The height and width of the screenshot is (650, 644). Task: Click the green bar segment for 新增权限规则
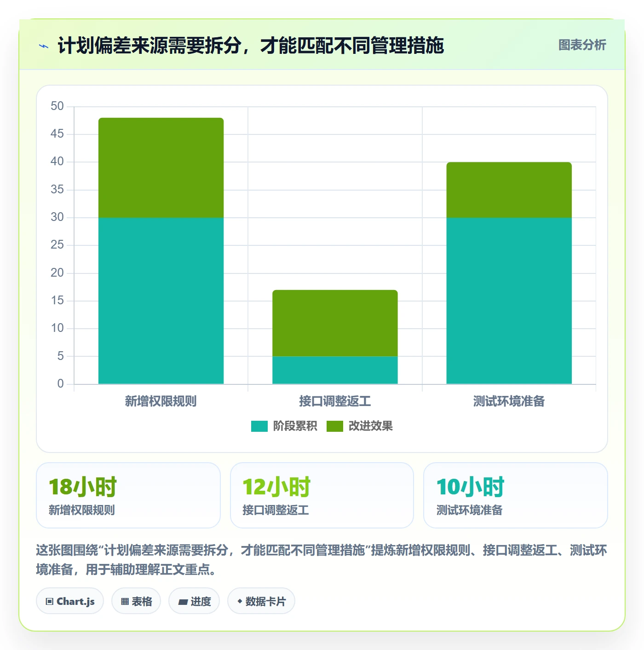[x=161, y=168]
